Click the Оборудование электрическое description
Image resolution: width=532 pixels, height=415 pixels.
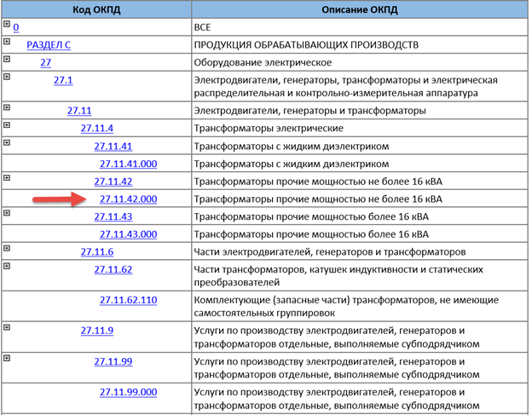point(360,62)
